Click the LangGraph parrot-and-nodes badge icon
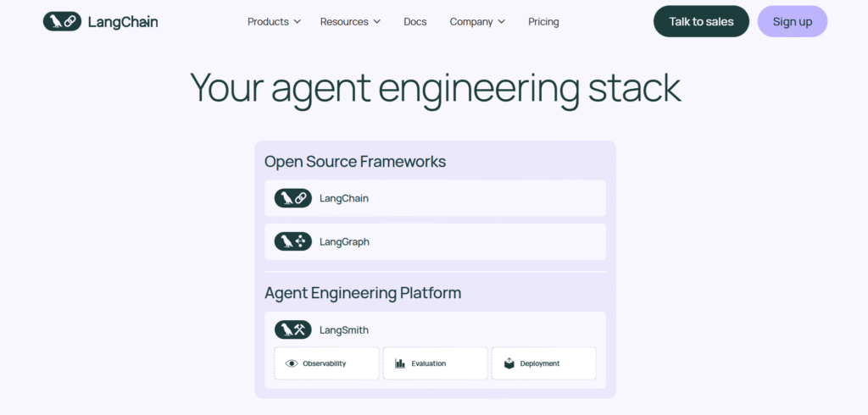868x415 pixels. click(x=293, y=241)
